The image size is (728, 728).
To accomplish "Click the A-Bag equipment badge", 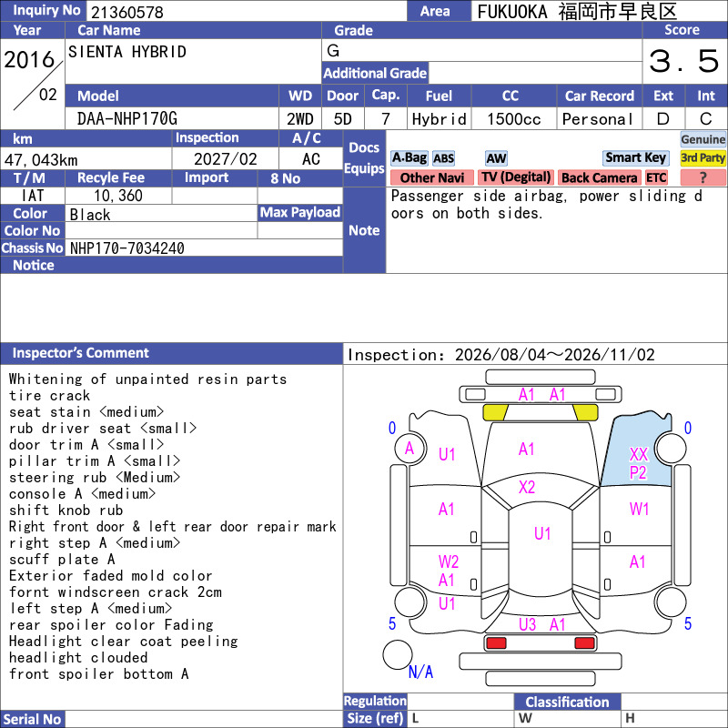I will 409,157.
